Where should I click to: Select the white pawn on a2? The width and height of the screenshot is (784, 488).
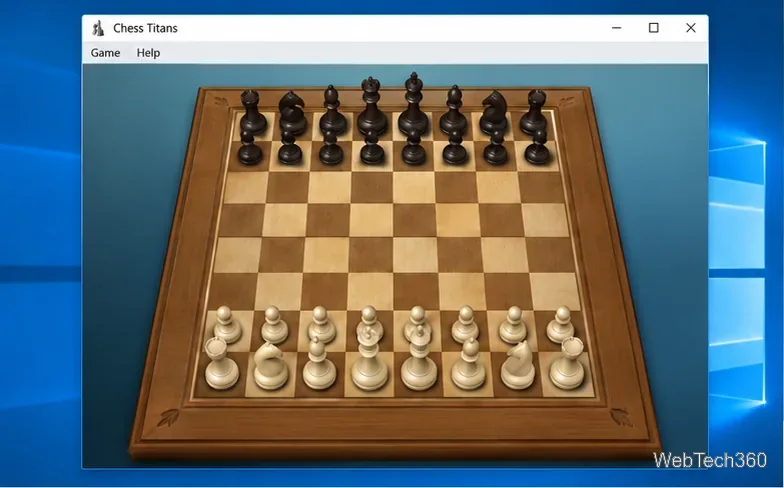[227, 325]
